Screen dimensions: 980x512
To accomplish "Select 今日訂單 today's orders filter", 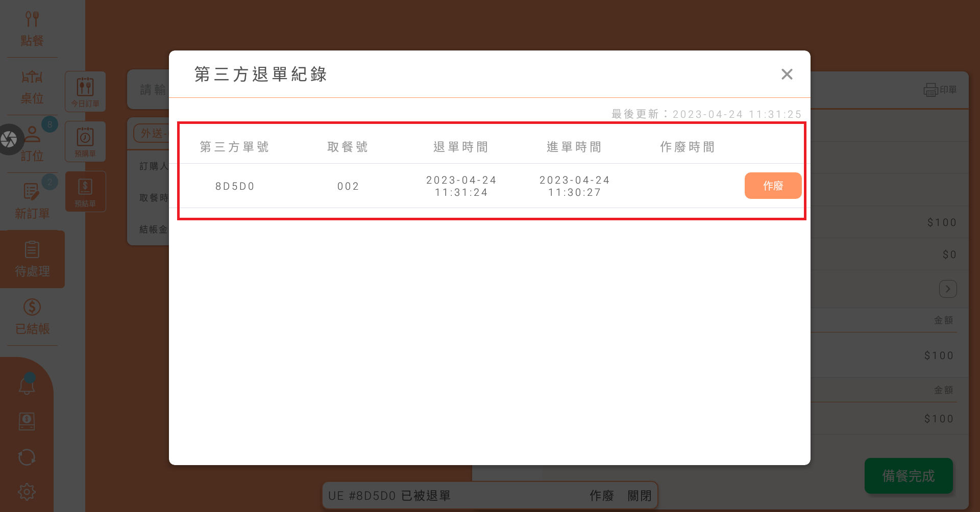I will [x=85, y=92].
